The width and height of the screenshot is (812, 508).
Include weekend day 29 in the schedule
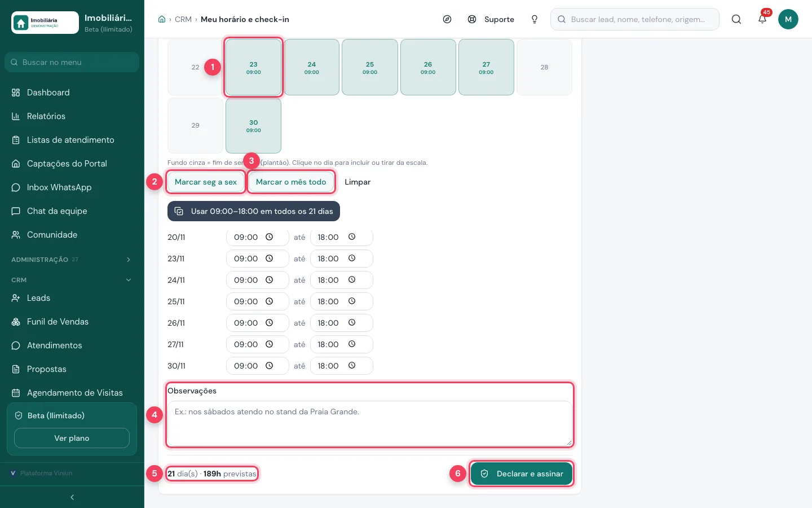(196, 125)
